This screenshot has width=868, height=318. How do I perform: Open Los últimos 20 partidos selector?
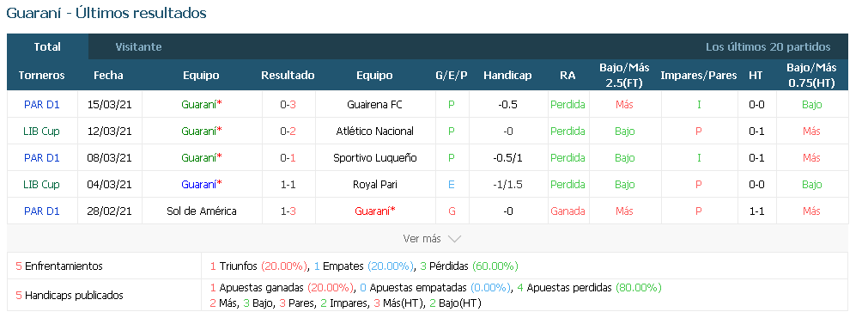768,47
